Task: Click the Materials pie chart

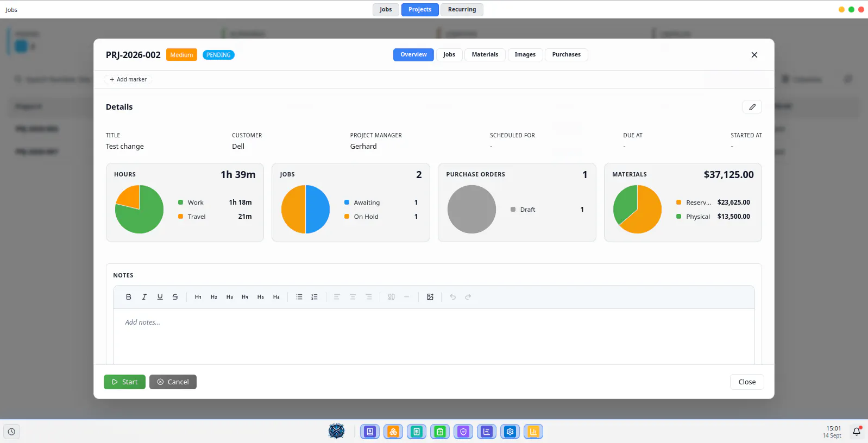Action: click(638, 210)
